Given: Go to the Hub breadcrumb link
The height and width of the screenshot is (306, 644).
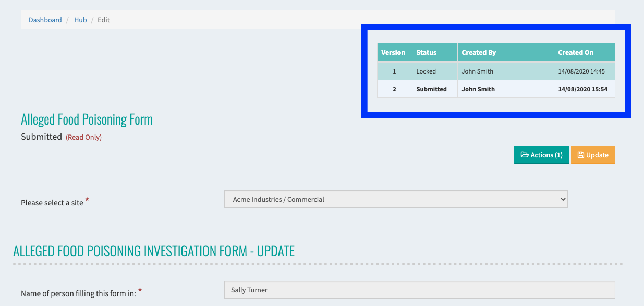Looking at the screenshot, I should click(80, 20).
